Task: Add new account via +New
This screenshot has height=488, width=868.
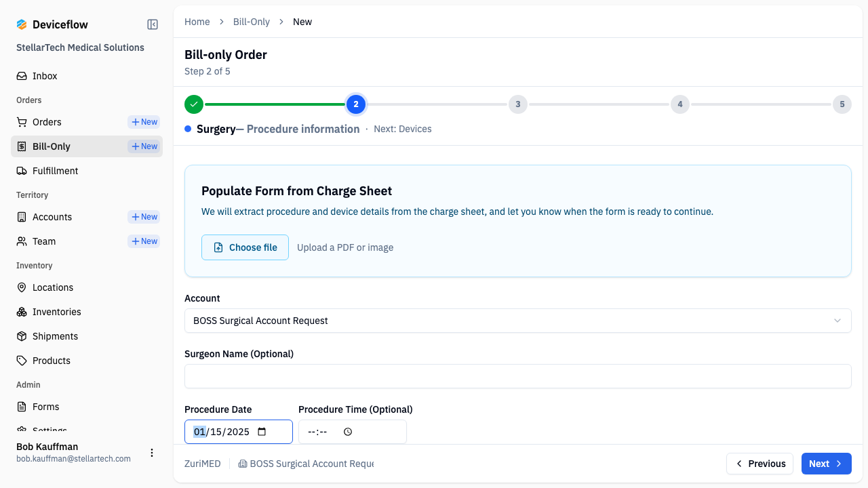Action: tap(144, 217)
